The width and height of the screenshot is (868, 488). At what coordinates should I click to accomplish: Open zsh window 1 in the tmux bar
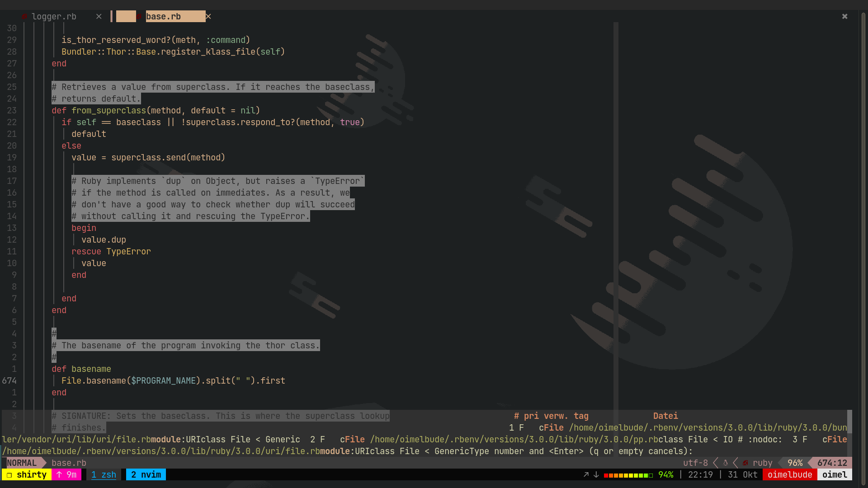coord(104,475)
